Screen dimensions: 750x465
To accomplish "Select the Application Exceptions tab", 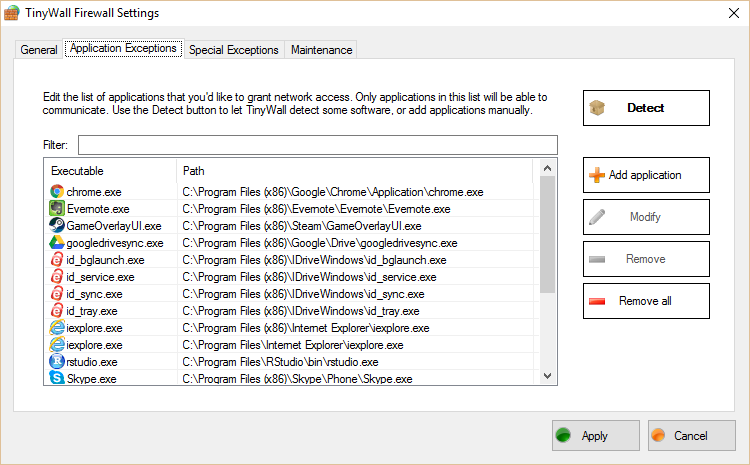I will tap(123, 48).
